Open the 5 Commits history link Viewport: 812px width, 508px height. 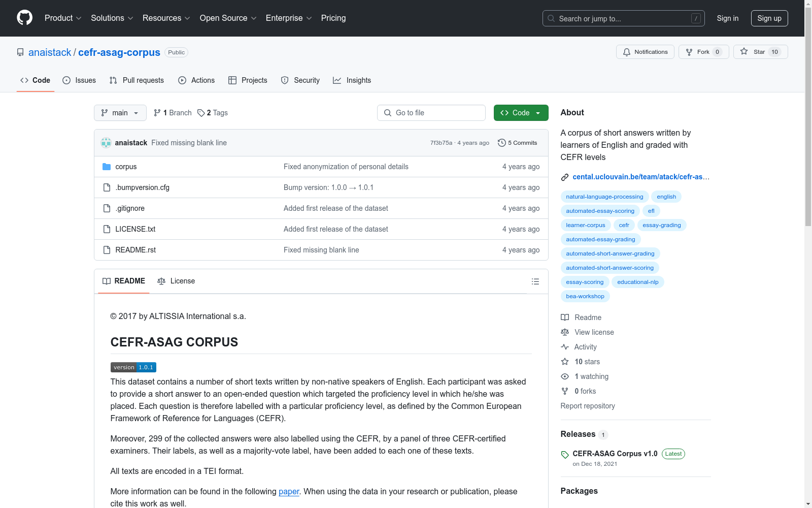[x=518, y=143]
